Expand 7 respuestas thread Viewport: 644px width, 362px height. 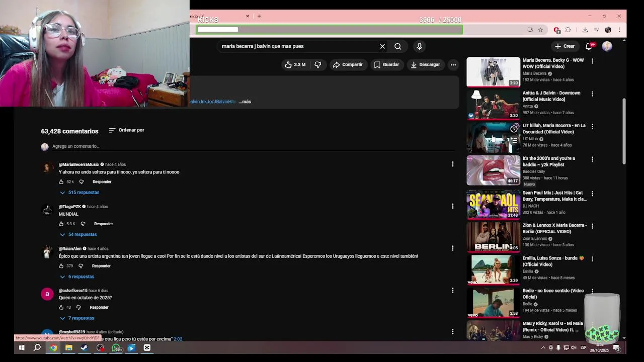point(77,318)
